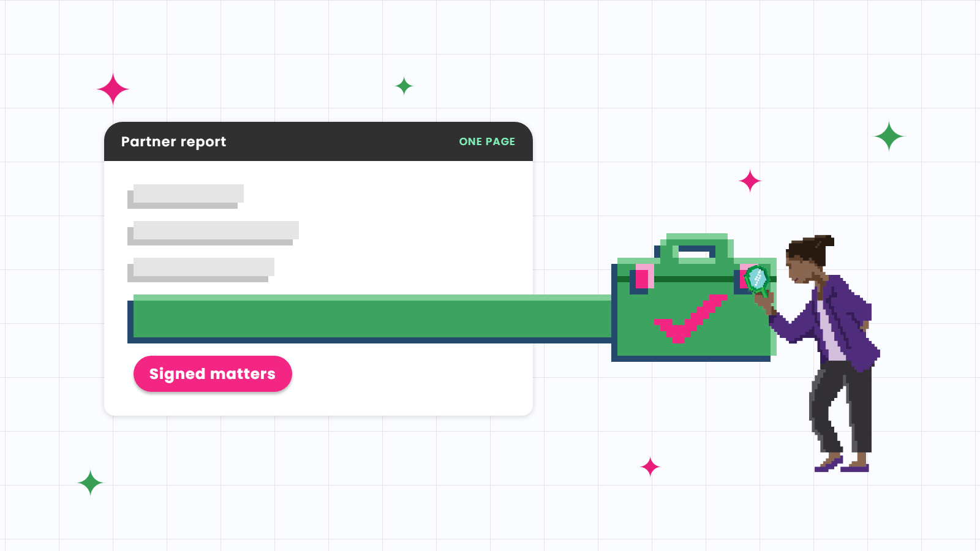This screenshot has width=980, height=551.
Task: Click the long green bar in the report
Action: click(x=369, y=319)
